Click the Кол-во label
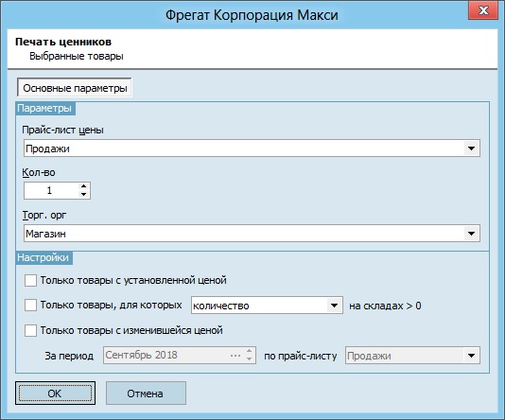This screenshot has width=505, height=420. pos(39,173)
